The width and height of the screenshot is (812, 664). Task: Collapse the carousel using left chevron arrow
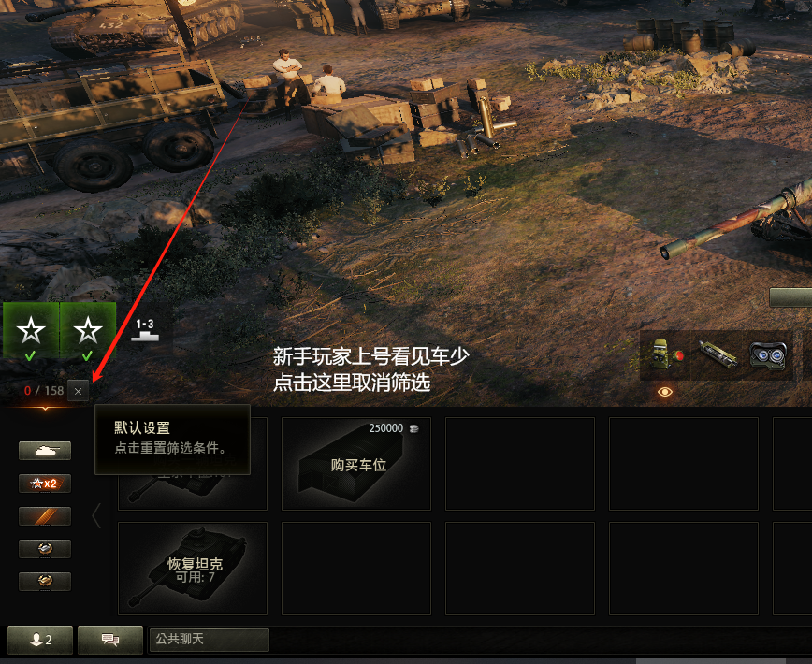96,516
